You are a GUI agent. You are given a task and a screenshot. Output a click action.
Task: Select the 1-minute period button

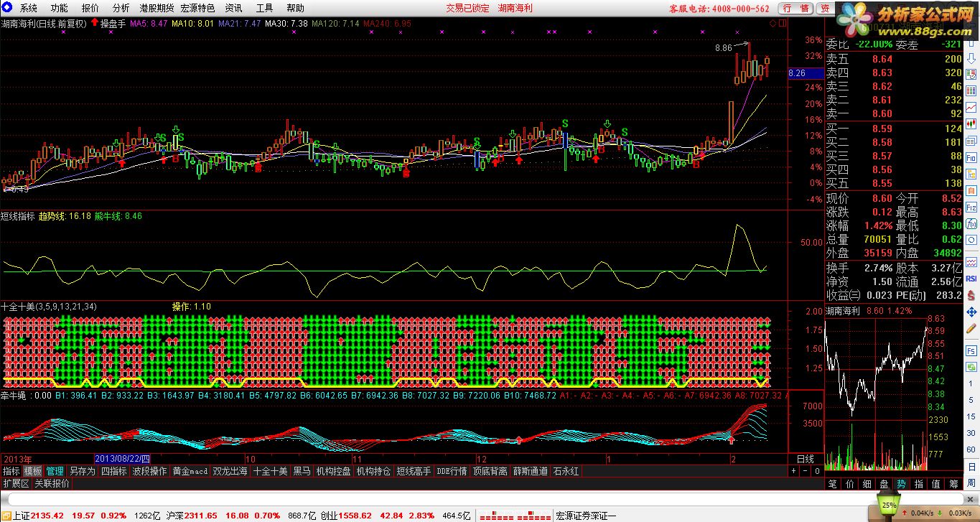click(971, 382)
